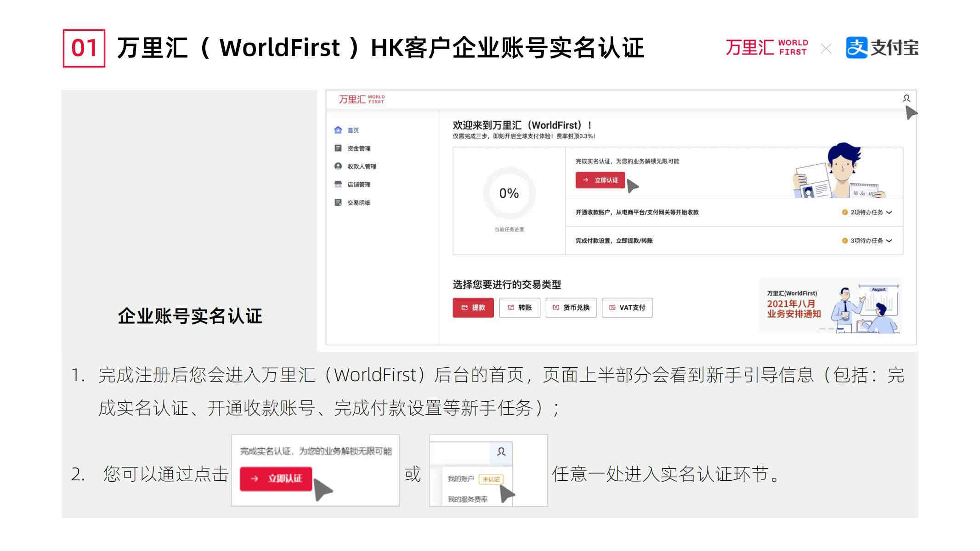Click the orange status dot by 2项待办任务
980x551 pixels.
pos(844,212)
